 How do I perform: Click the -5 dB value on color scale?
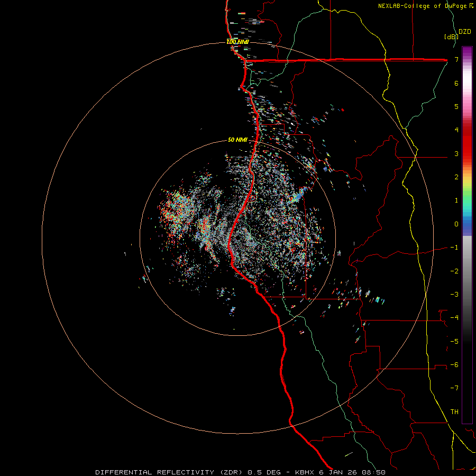click(x=454, y=341)
